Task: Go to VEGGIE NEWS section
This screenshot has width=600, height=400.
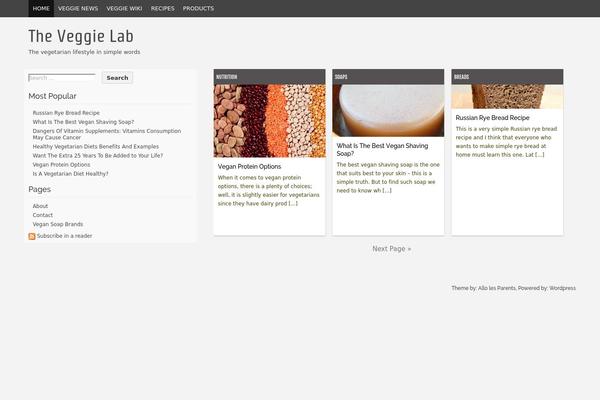Action: click(78, 8)
